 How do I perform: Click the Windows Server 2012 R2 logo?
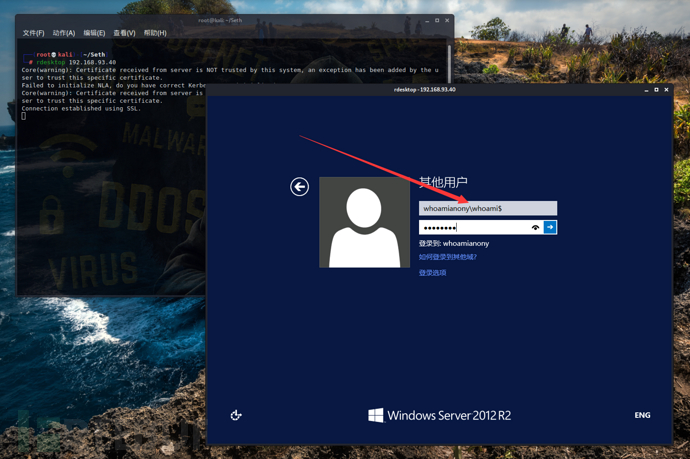click(439, 415)
